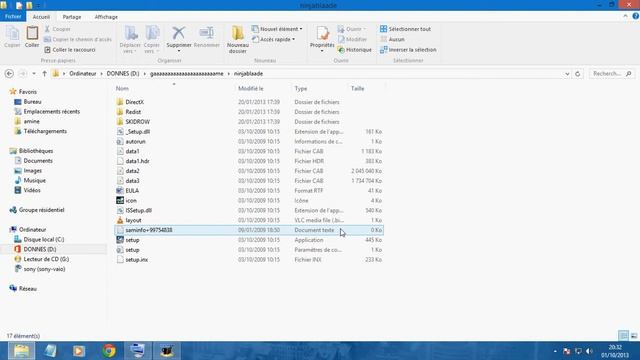
Task: Open the media player taskbar icon
Action: point(79,351)
